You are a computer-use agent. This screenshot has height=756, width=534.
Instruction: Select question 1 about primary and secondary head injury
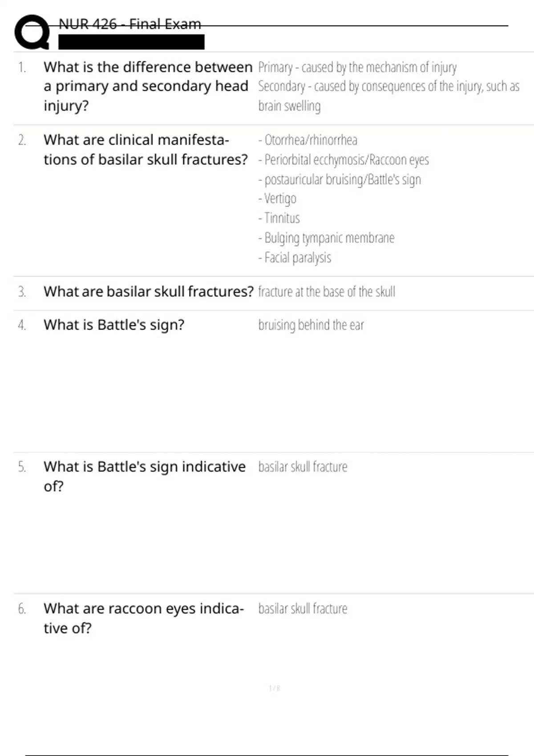click(x=148, y=86)
